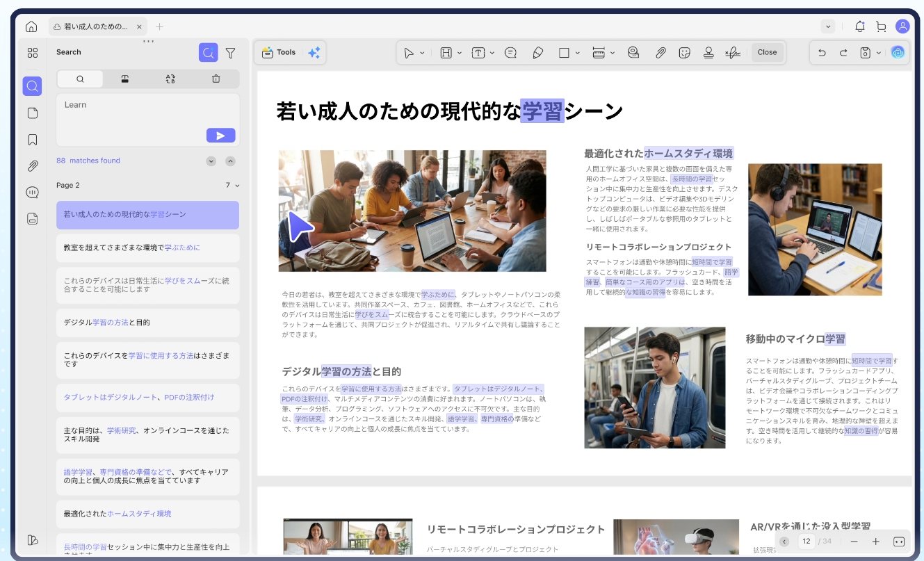Select the attach file paperclip tool
Image resolution: width=924 pixels, height=561 pixels.
coord(660,52)
